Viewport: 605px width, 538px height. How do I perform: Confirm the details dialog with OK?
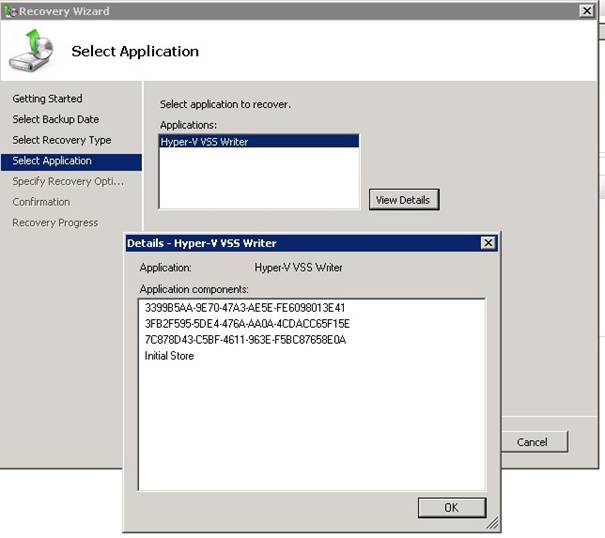tap(452, 508)
